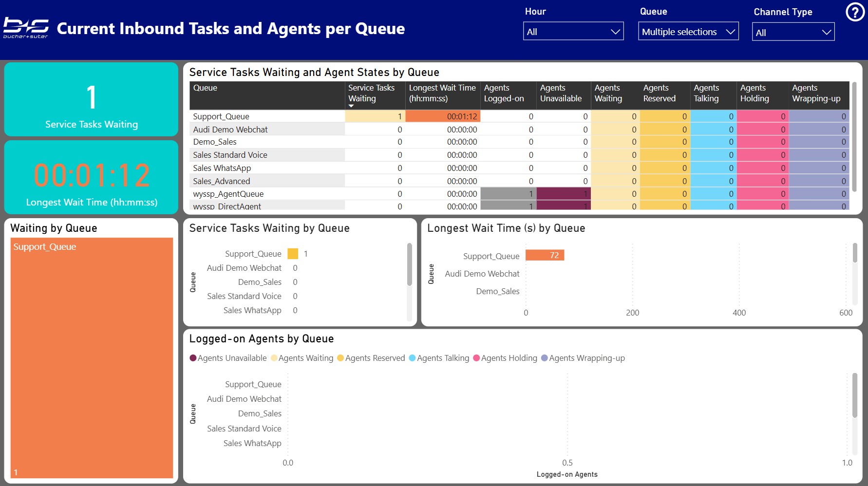Click the Agents Unavailable legend dot
Screen dimensions: 868x486
coord(193,358)
